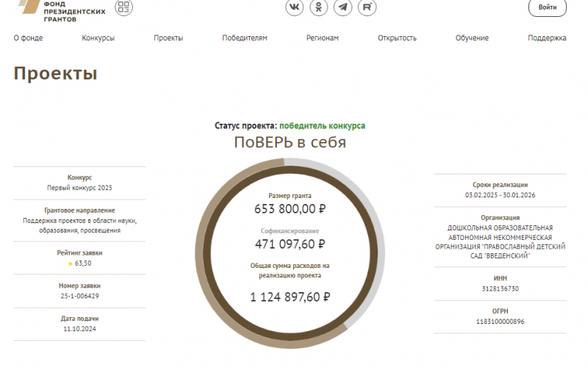
Task: Click the Фонд президентских грантов logo
Action: point(62,10)
